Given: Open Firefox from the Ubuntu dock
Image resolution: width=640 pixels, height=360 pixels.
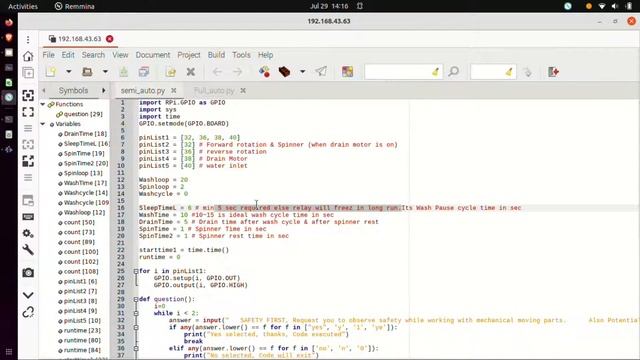Looking at the screenshot, I should point(9,22).
